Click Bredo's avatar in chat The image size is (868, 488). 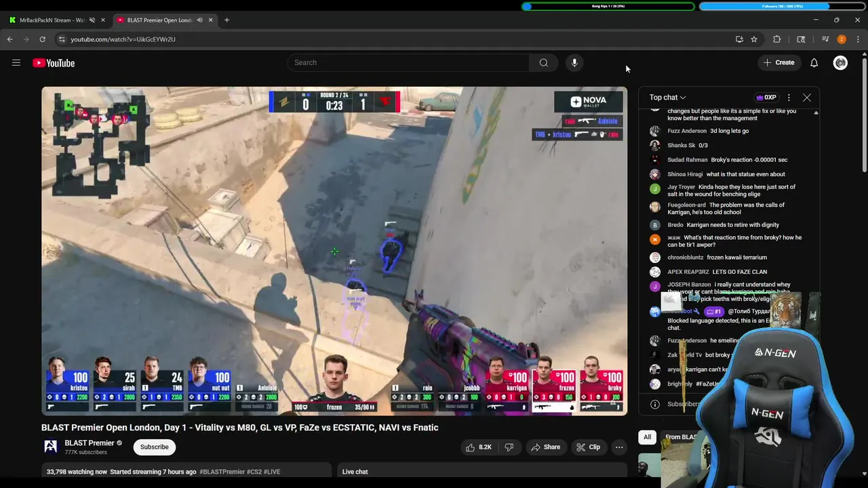coord(655,225)
